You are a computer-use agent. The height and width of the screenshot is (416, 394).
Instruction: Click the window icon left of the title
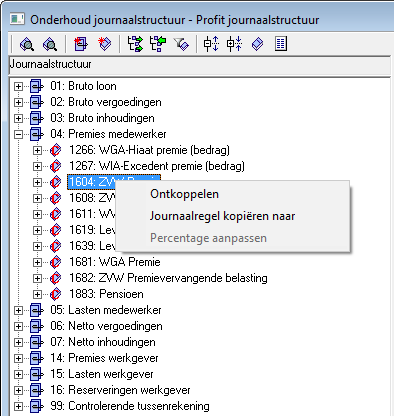pyautogui.click(x=17, y=19)
